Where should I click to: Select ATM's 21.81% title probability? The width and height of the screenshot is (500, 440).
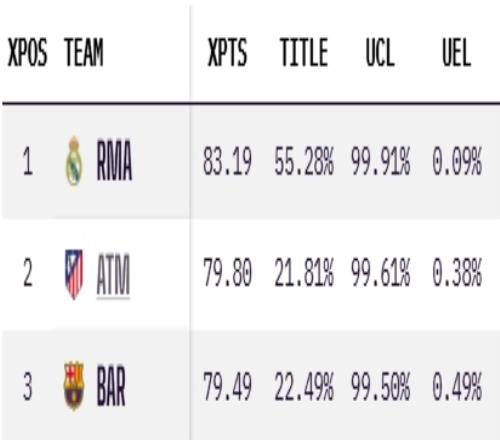pos(304,273)
